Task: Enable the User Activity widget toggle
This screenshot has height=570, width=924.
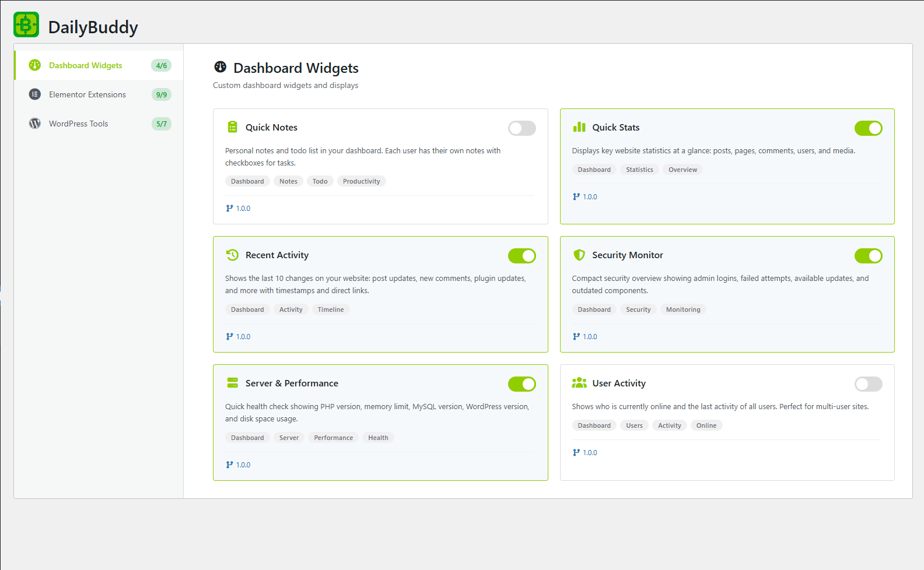Action: [868, 384]
